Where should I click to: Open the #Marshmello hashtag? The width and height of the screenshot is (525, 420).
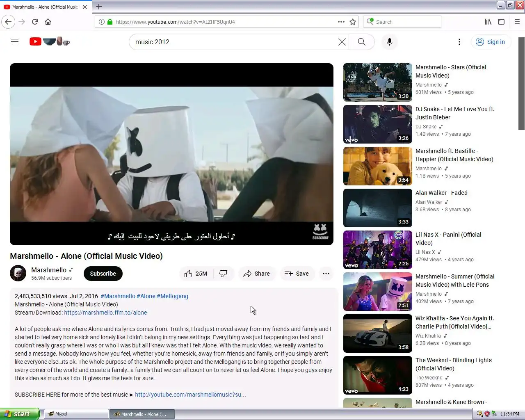(x=118, y=296)
